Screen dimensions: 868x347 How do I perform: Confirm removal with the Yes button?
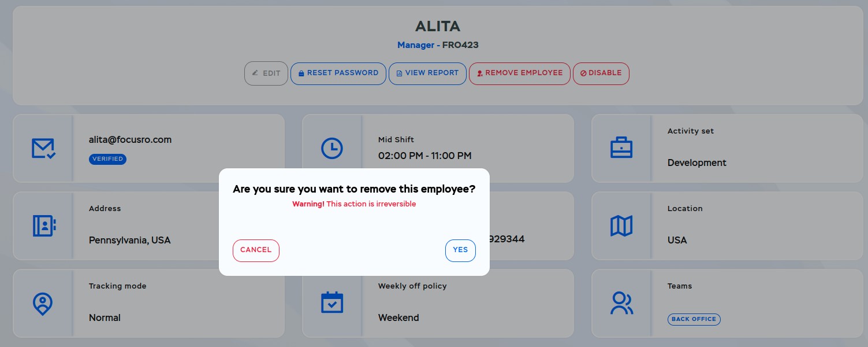(x=460, y=250)
